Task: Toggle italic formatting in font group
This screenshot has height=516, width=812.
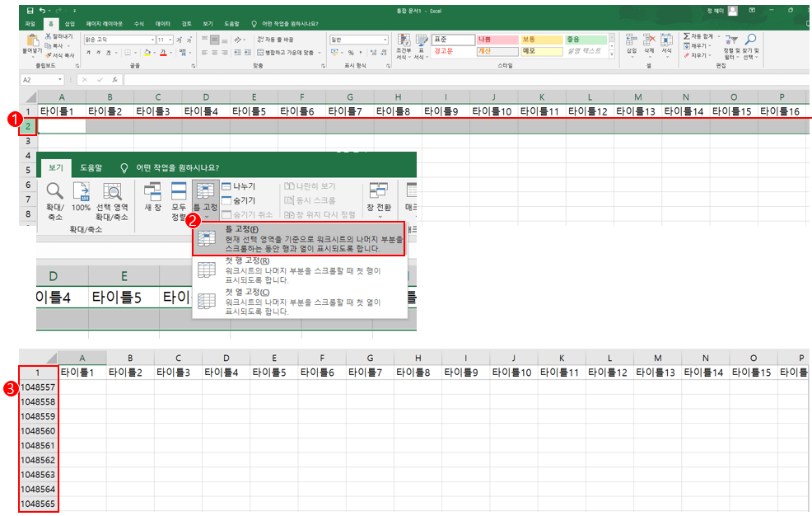Action: (x=98, y=52)
